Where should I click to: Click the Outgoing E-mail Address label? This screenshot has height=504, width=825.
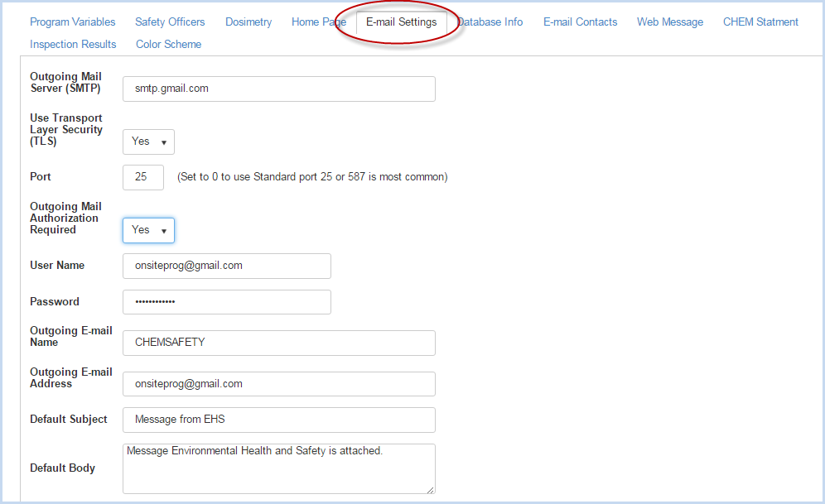(x=71, y=378)
